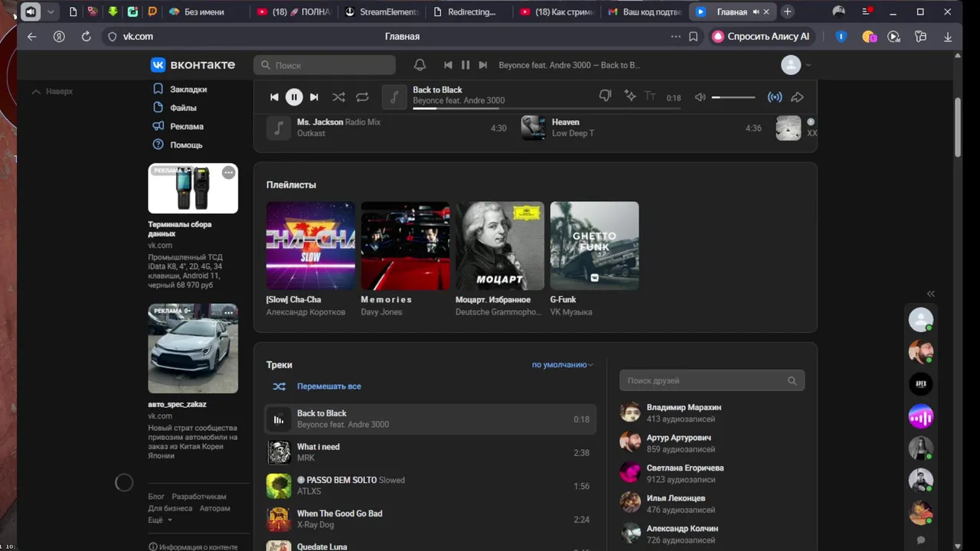Switch to the Ваш код подтверждения Gmail tab
The width and height of the screenshot is (980, 551).
coord(643,11)
